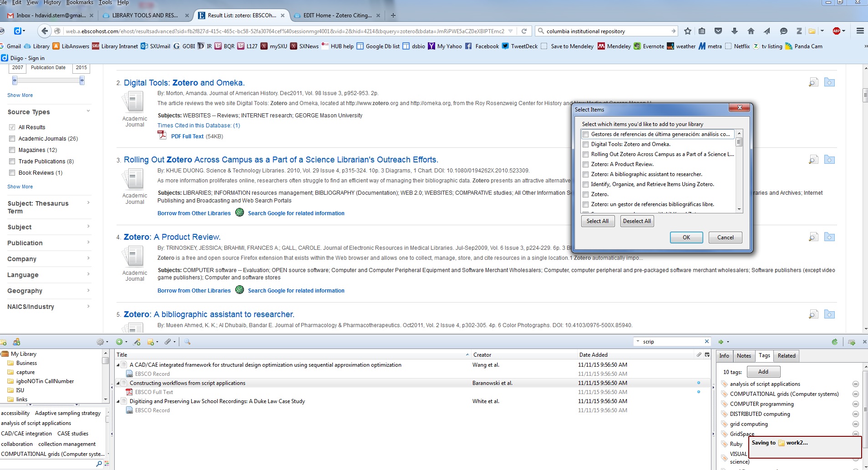The image size is (868, 470).
Task: Click the Pocket save icon
Action: pyautogui.click(x=718, y=31)
